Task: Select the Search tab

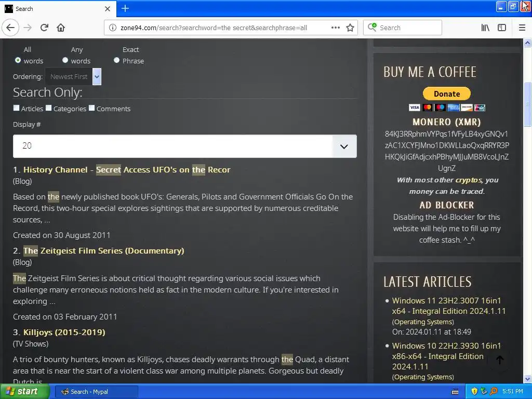Action: 58,9
